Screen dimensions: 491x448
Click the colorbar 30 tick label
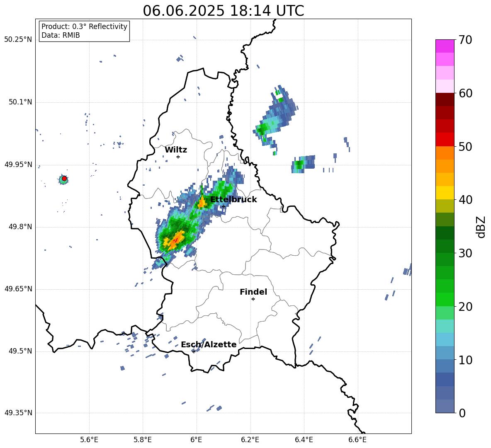[465, 253]
